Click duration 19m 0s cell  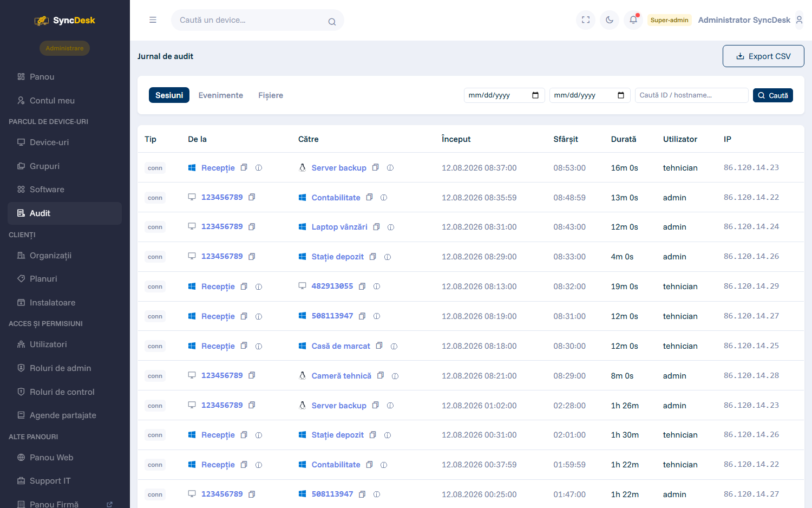624,286
